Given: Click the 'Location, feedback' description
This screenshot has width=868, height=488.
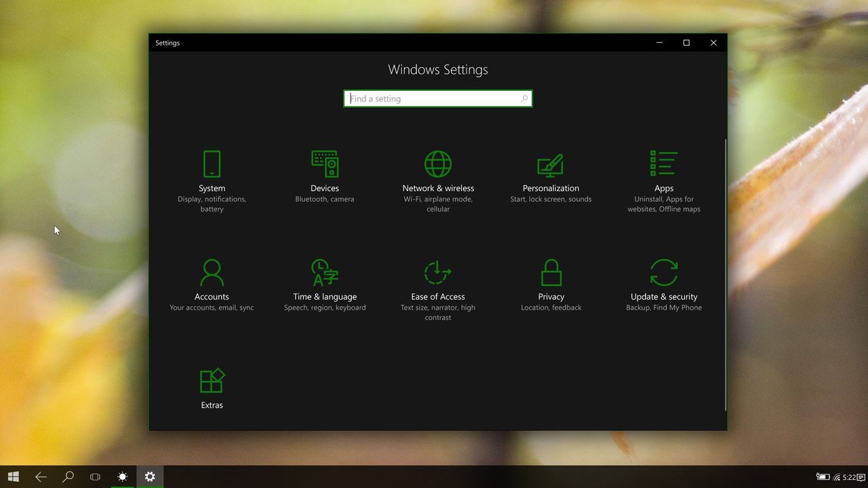Looking at the screenshot, I should pyautogui.click(x=551, y=308).
